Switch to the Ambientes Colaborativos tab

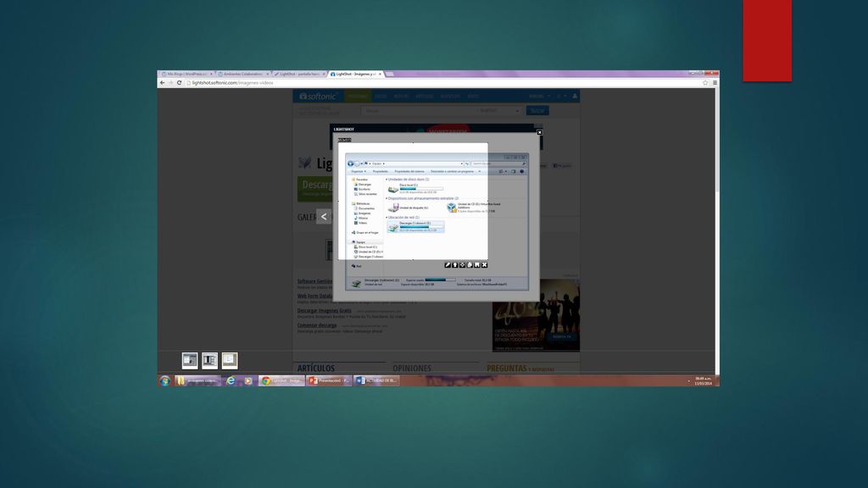(243, 74)
